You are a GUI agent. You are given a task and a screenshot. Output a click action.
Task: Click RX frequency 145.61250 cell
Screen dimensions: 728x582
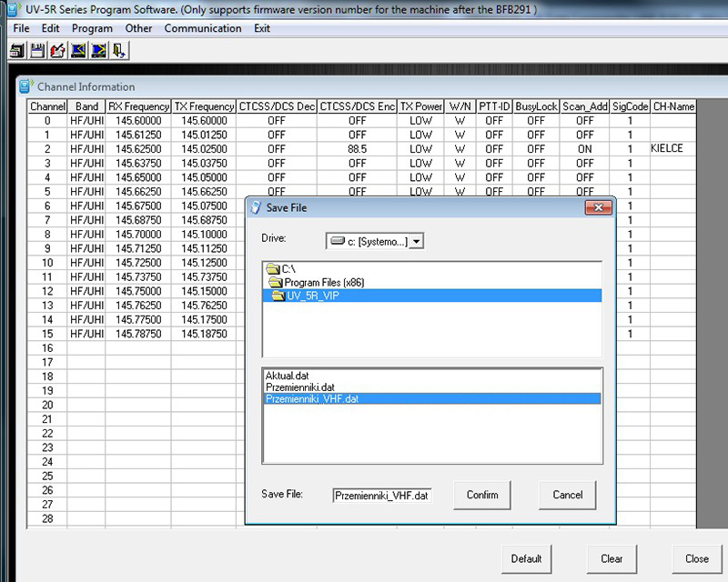pos(138,135)
